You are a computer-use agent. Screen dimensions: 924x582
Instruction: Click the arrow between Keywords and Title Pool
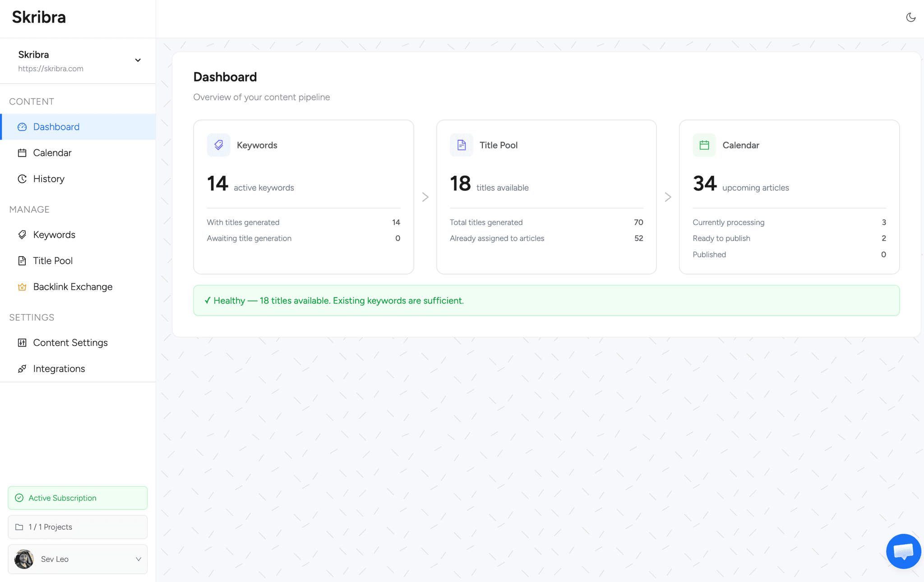pyautogui.click(x=425, y=197)
